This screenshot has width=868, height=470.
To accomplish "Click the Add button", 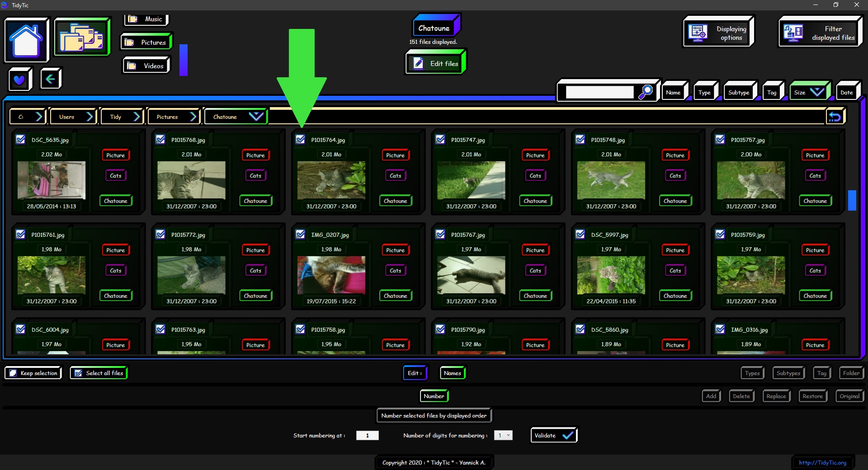I will click(x=711, y=396).
